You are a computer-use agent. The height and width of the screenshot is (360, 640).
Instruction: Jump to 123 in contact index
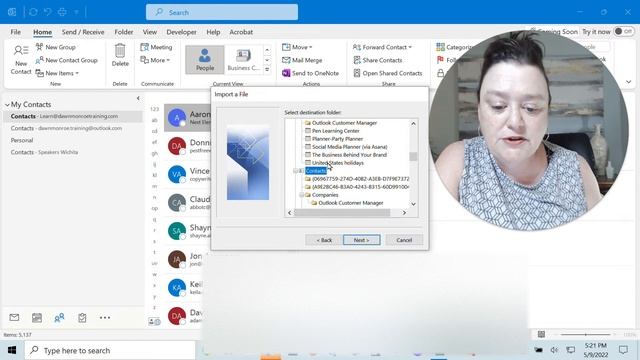click(154, 109)
